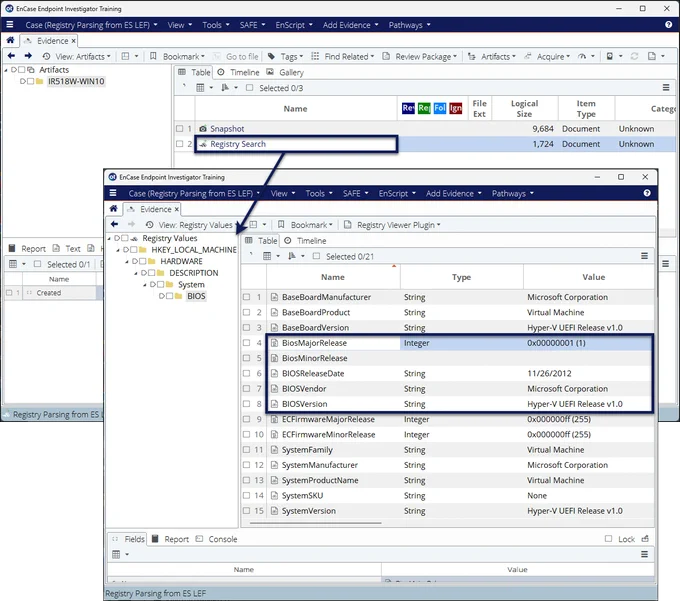Tick checkbox for Snapshot row

click(x=180, y=129)
